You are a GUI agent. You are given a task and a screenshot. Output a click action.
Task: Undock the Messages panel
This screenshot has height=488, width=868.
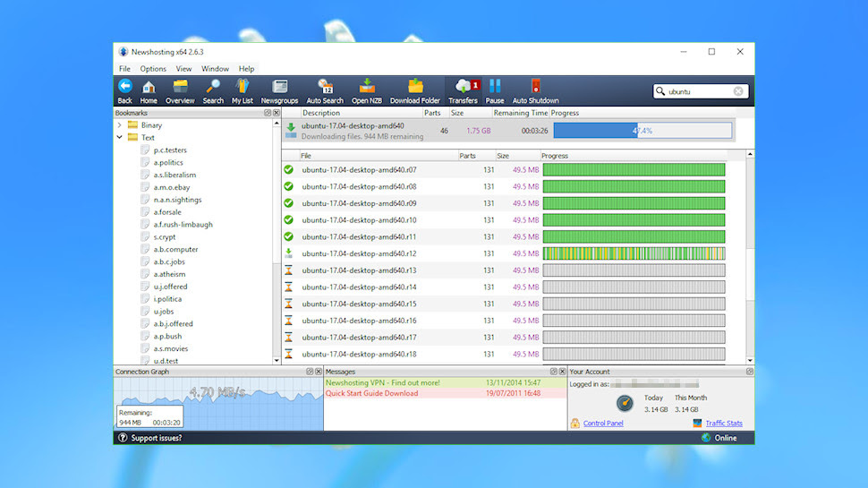coord(553,372)
